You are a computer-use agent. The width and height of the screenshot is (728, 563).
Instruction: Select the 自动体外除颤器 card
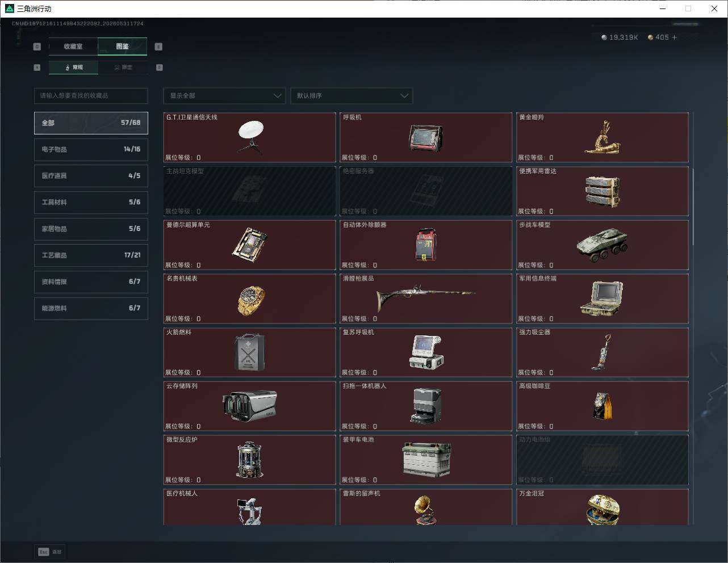tap(426, 245)
